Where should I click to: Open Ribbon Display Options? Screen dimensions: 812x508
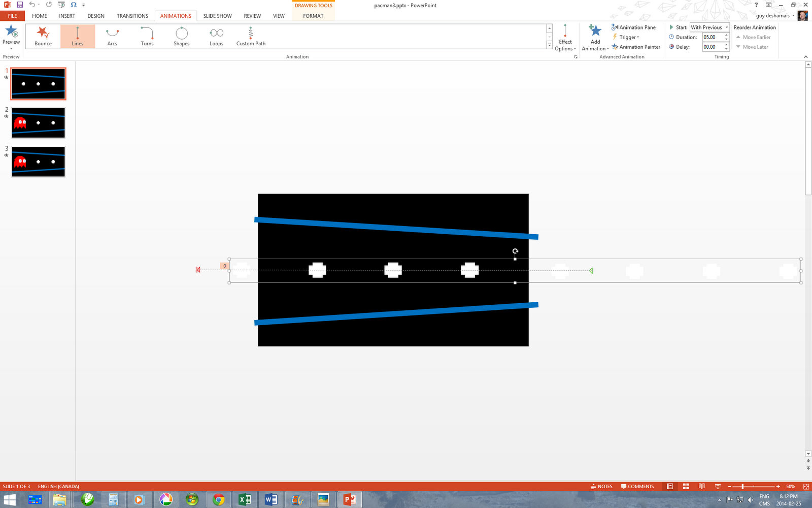[x=768, y=5]
